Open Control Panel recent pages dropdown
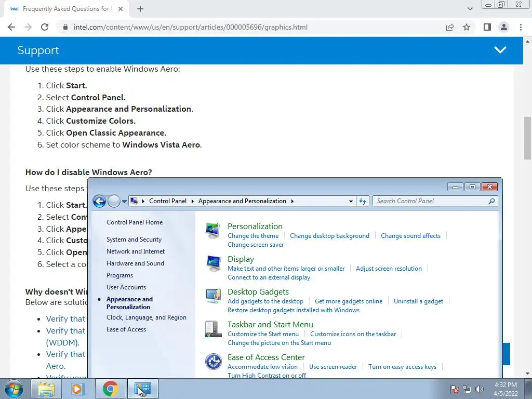The width and height of the screenshot is (532, 399). [125, 201]
